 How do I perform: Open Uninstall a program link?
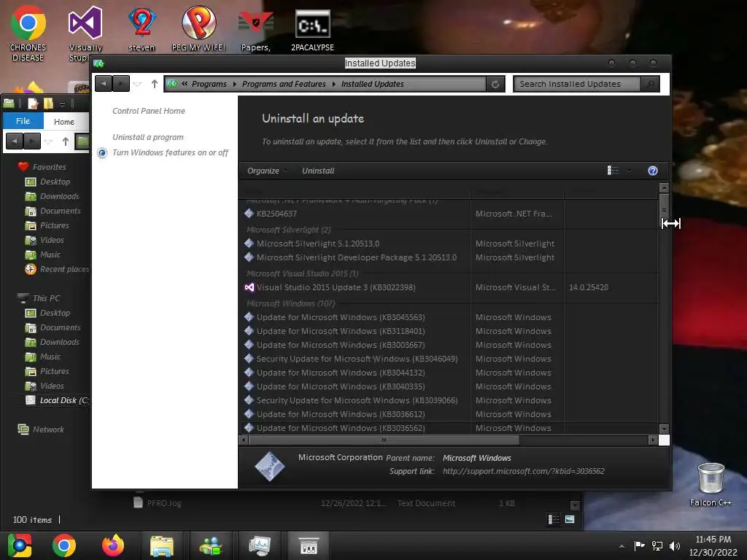[x=147, y=137]
